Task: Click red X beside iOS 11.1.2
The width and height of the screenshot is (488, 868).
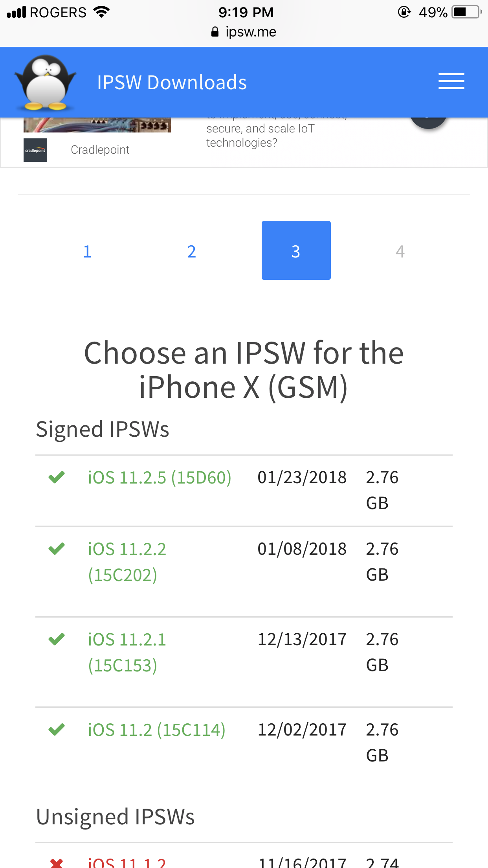Action: tap(57, 863)
